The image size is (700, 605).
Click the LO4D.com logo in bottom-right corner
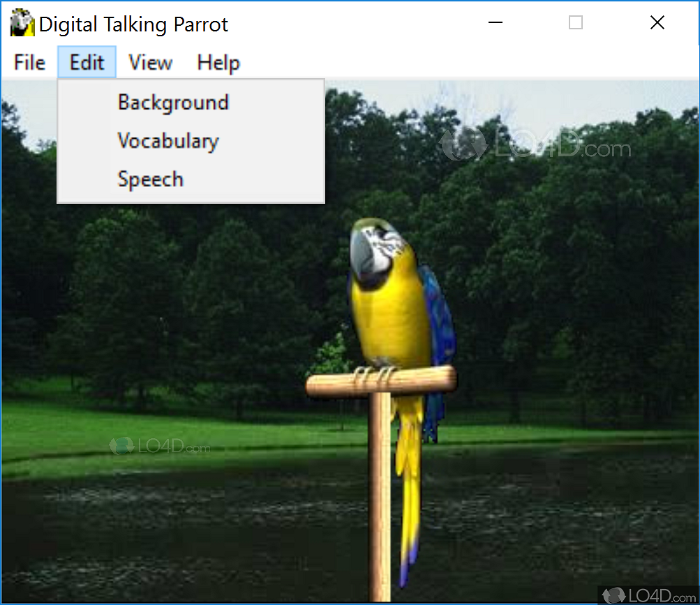click(x=648, y=595)
